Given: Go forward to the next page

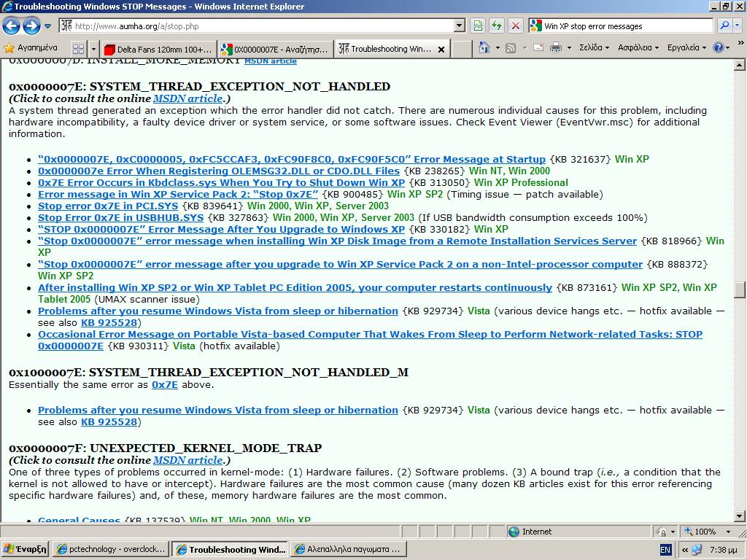Looking at the screenshot, I should [x=31, y=26].
